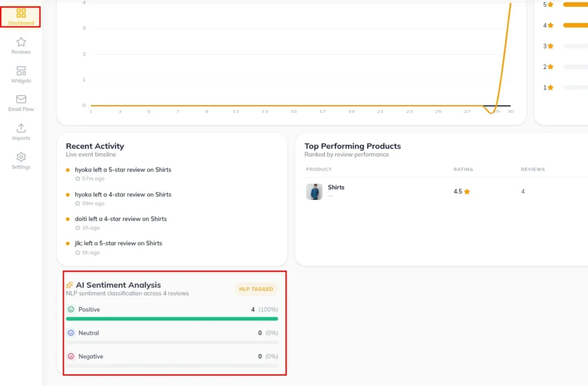The width and height of the screenshot is (588, 386).
Task: Click the REVIEWS column header
Action: 533,169
